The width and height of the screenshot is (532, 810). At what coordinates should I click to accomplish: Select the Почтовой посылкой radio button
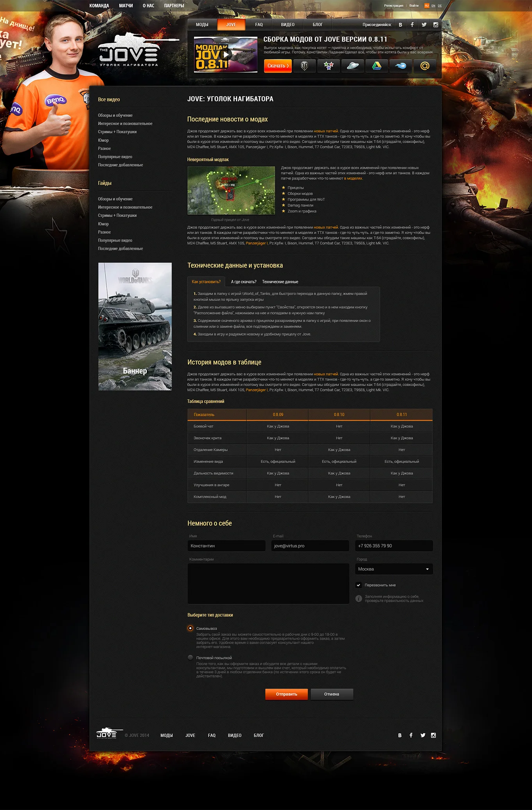(x=191, y=657)
